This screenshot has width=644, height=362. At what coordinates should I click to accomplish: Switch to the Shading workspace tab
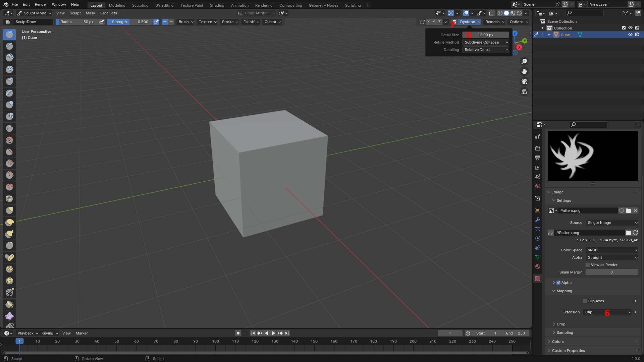click(217, 5)
